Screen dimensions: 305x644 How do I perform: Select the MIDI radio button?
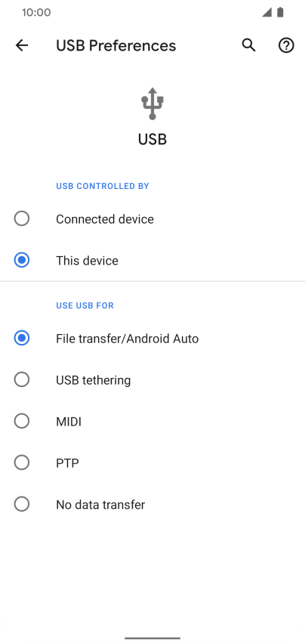(x=22, y=421)
